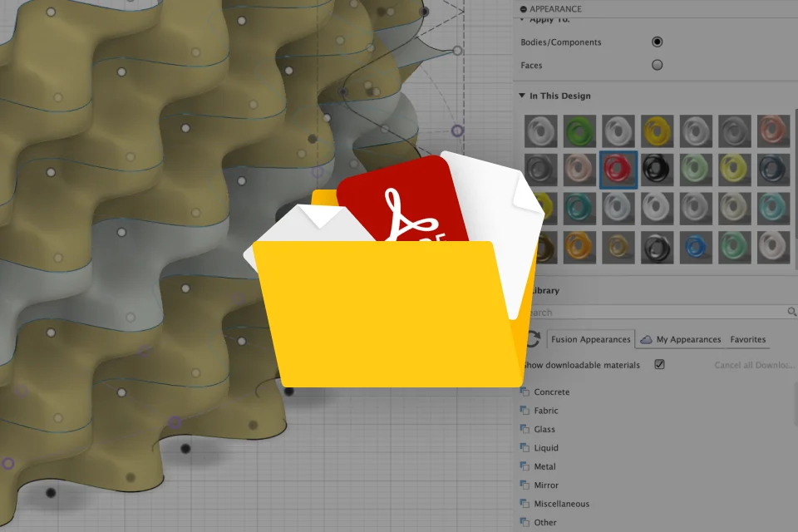Open the Liquid folder icon
The width and height of the screenshot is (798, 532).
point(525,447)
